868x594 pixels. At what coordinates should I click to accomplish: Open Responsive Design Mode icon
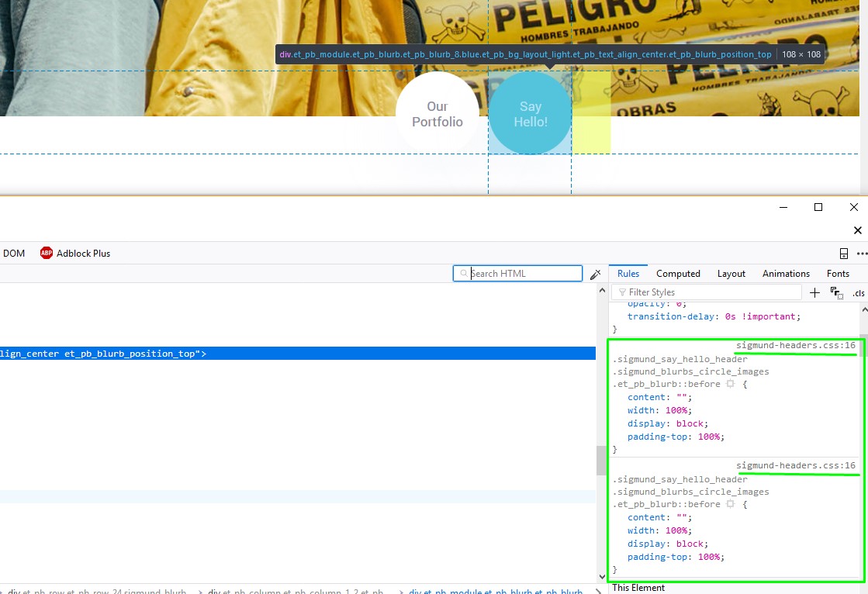click(843, 254)
